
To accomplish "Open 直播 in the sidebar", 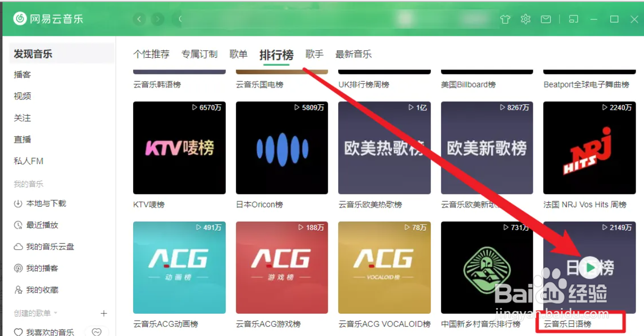I will (x=22, y=139).
